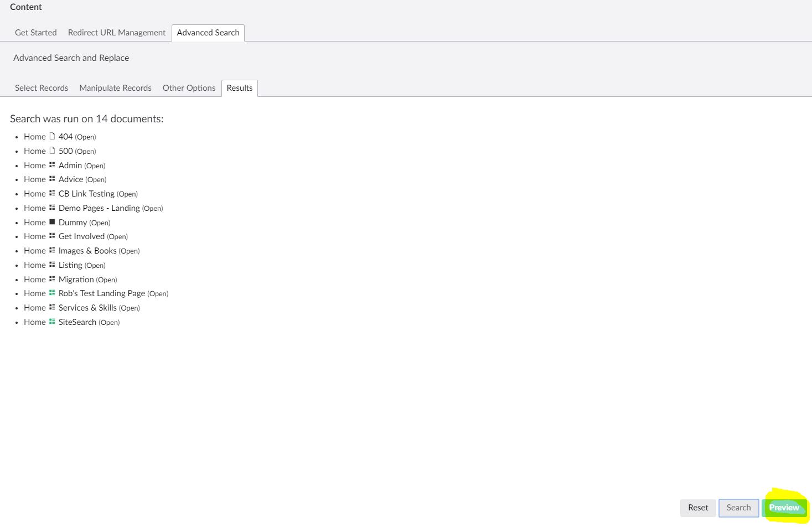Click the CB Link Testing result

point(86,193)
